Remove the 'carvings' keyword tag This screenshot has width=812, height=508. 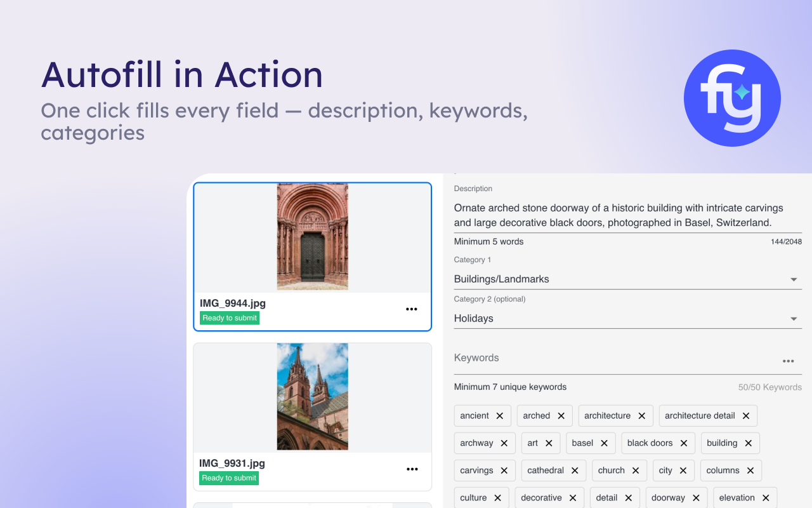point(504,471)
